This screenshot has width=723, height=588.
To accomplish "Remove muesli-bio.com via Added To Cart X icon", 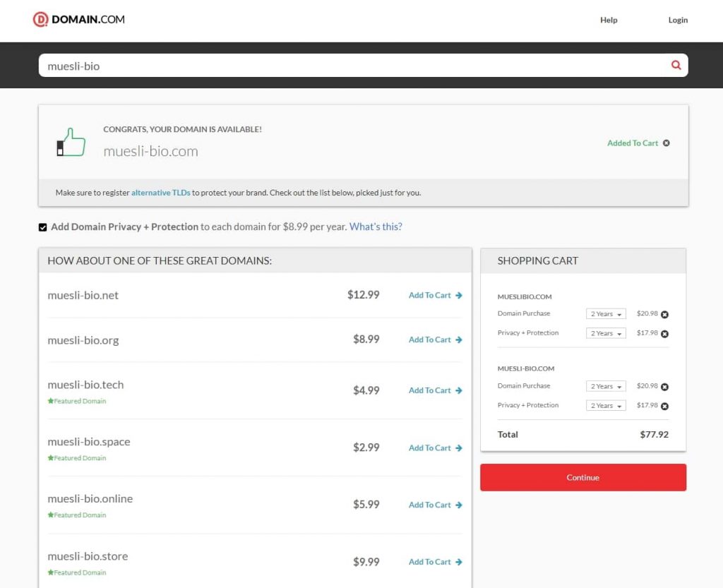I will click(x=666, y=143).
